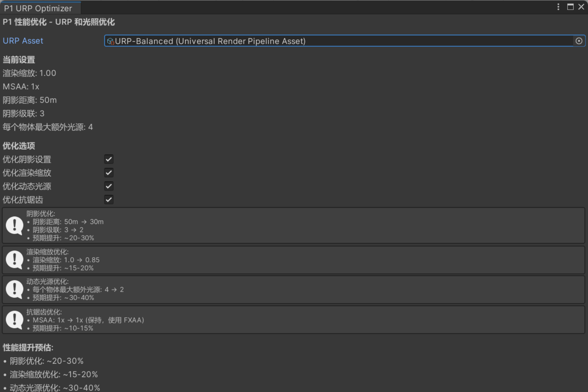The height and width of the screenshot is (392, 588).
Task: Click the info icon beside 渲染缩放优化
Action: [x=14, y=260]
